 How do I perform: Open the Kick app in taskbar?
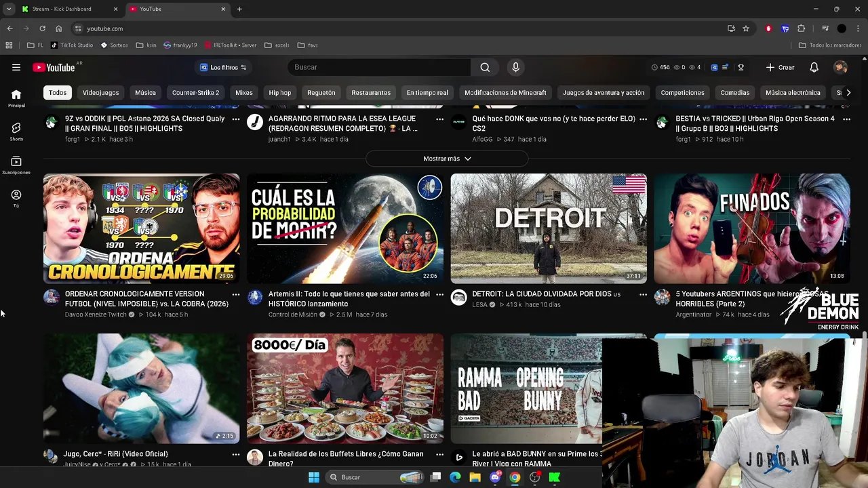pyautogui.click(x=555, y=477)
